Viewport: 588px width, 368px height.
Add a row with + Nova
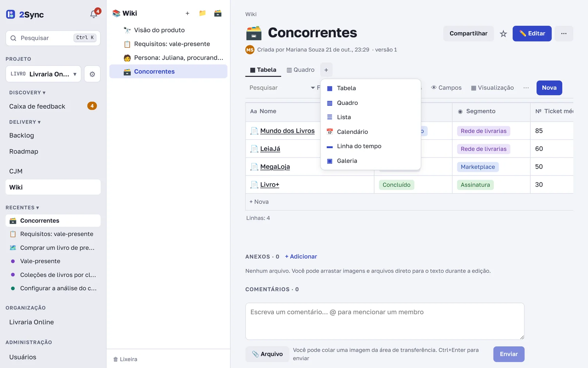tap(259, 202)
